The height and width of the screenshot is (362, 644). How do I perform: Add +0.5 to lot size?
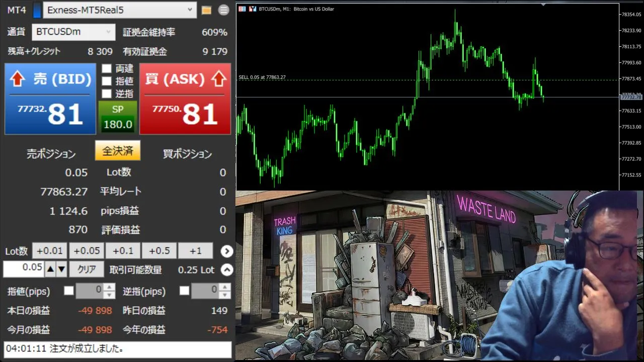(x=159, y=251)
